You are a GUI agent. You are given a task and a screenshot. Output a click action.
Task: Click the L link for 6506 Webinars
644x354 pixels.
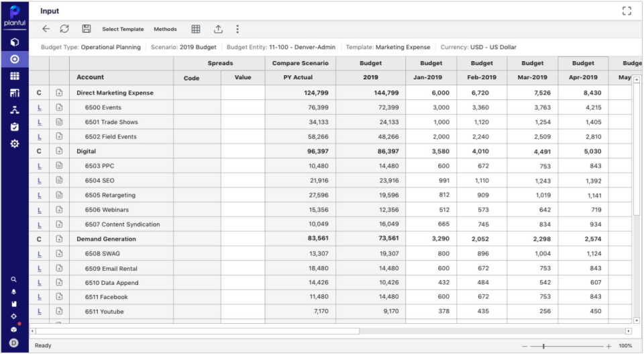(40, 210)
